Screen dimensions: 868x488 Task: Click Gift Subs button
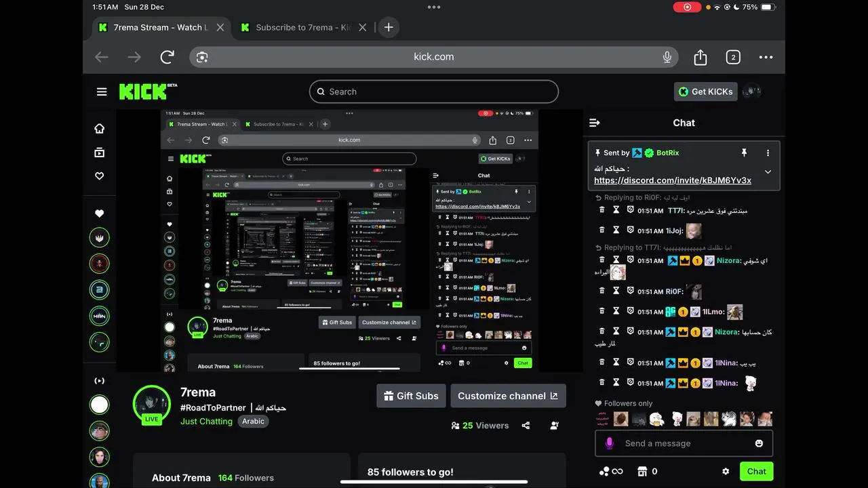pyautogui.click(x=411, y=396)
